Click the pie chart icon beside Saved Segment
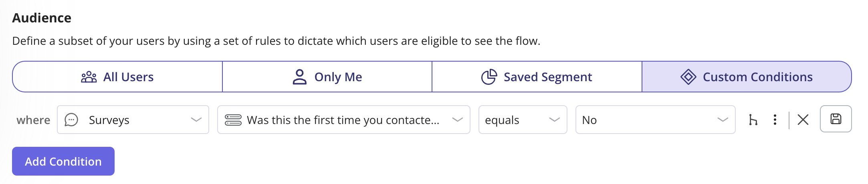The width and height of the screenshot is (868, 184). coord(489,77)
